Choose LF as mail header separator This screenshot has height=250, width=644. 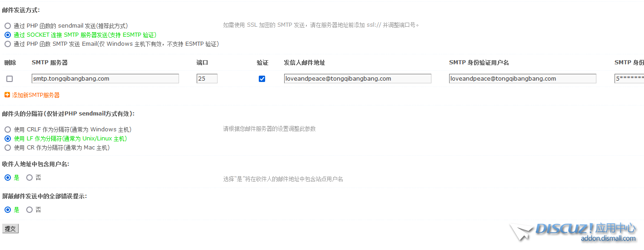(x=8, y=139)
